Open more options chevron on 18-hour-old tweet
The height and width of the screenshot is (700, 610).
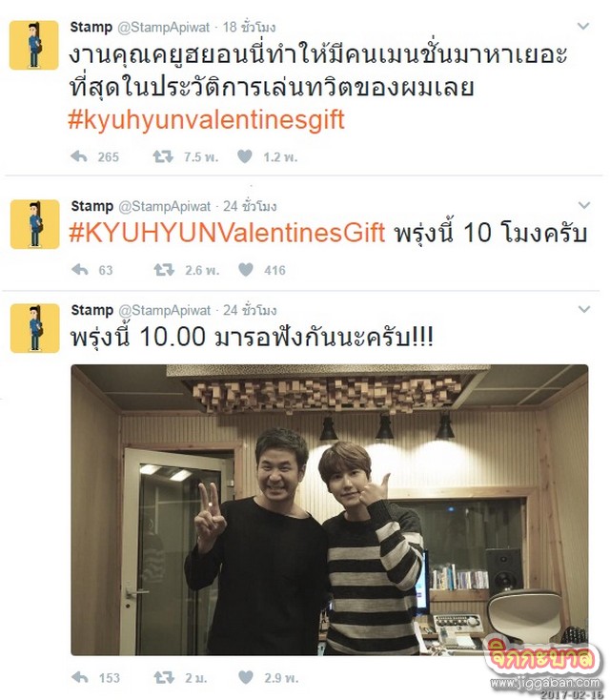tap(583, 27)
